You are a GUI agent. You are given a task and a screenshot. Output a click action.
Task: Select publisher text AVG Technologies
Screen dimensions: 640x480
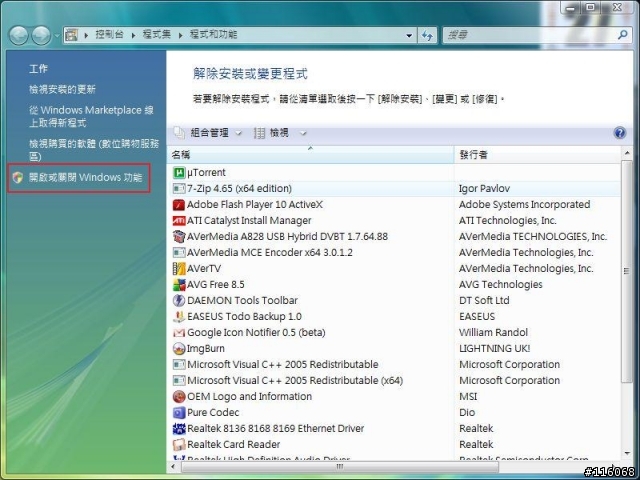501,284
